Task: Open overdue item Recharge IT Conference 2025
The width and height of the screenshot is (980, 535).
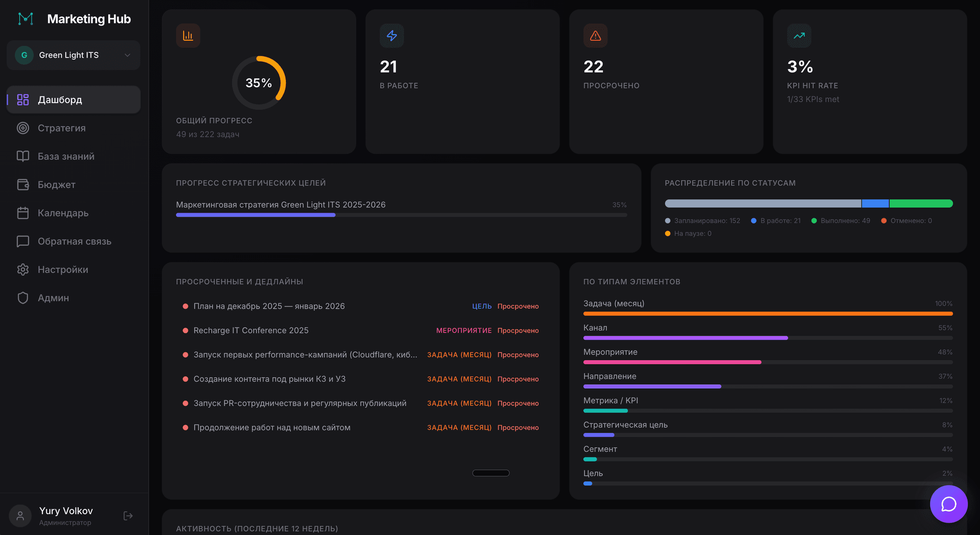Action: [251, 330]
